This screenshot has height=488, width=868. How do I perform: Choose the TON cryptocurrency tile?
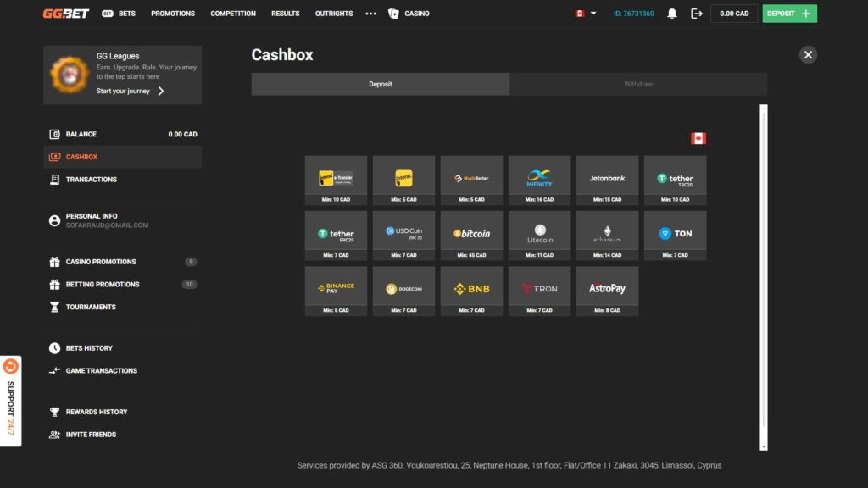tap(675, 233)
